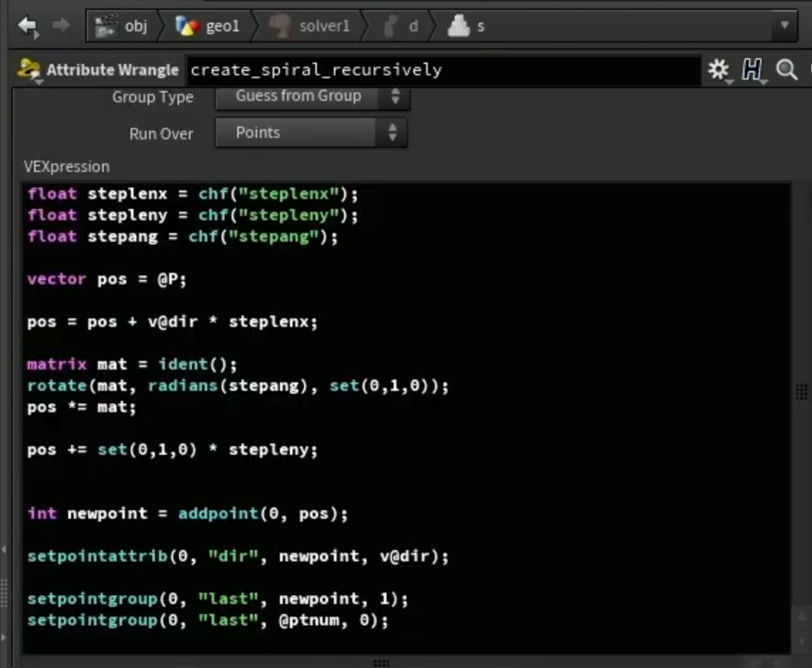Image resolution: width=812 pixels, height=668 pixels.
Task: Click the left pane collapse arrow
Action: 4,549
